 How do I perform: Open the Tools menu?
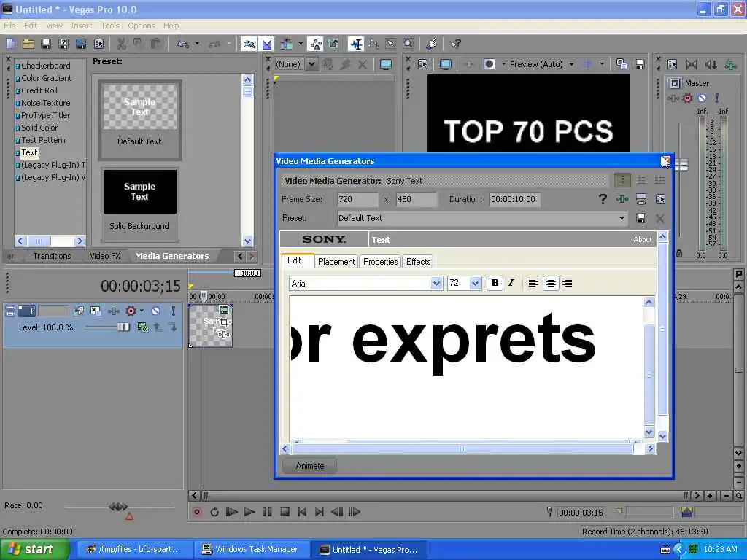[x=110, y=26]
